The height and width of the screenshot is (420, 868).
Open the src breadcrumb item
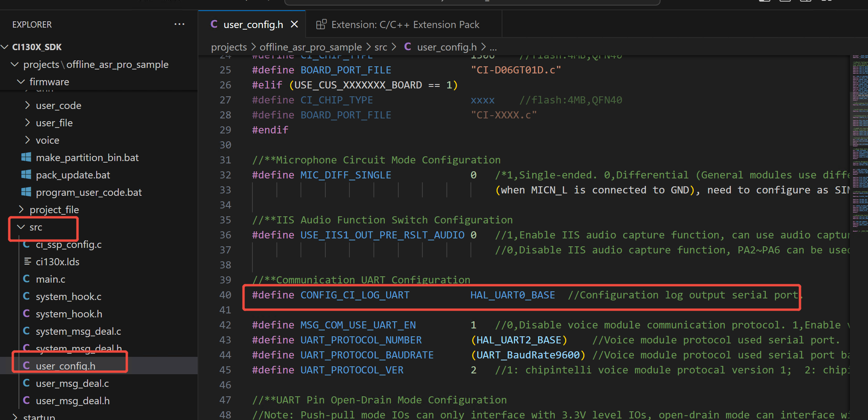point(381,47)
